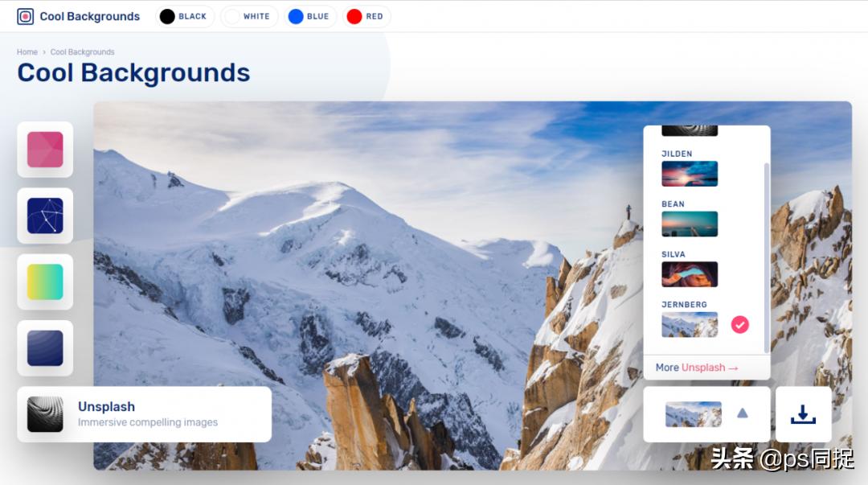Select the Jilden sunset thumbnail
Screen dimensions: 868x485
690,174
